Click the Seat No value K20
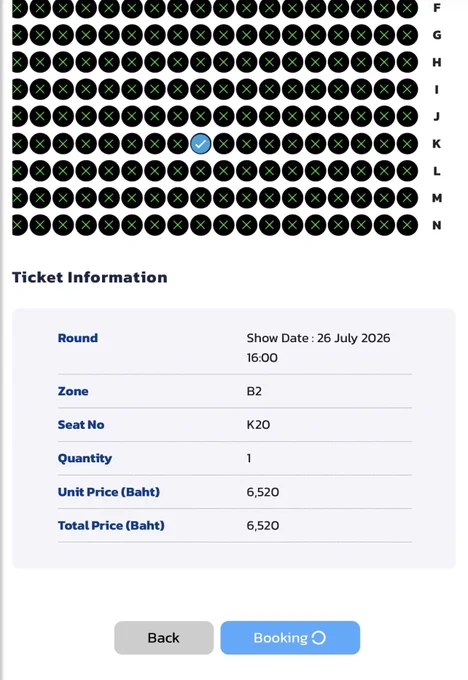The image size is (468, 680). pyautogui.click(x=258, y=424)
